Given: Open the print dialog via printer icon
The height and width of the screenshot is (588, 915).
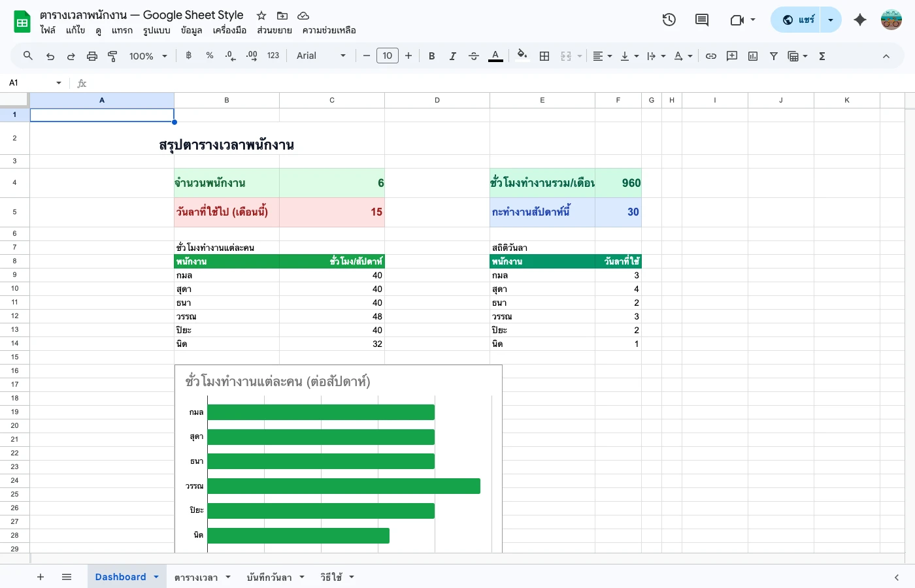Looking at the screenshot, I should 91,56.
